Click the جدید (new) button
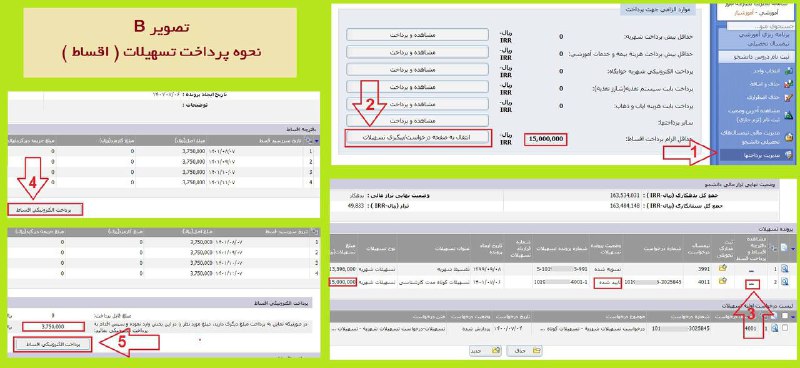The height and width of the screenshot is (368, 800). (485, 351)
